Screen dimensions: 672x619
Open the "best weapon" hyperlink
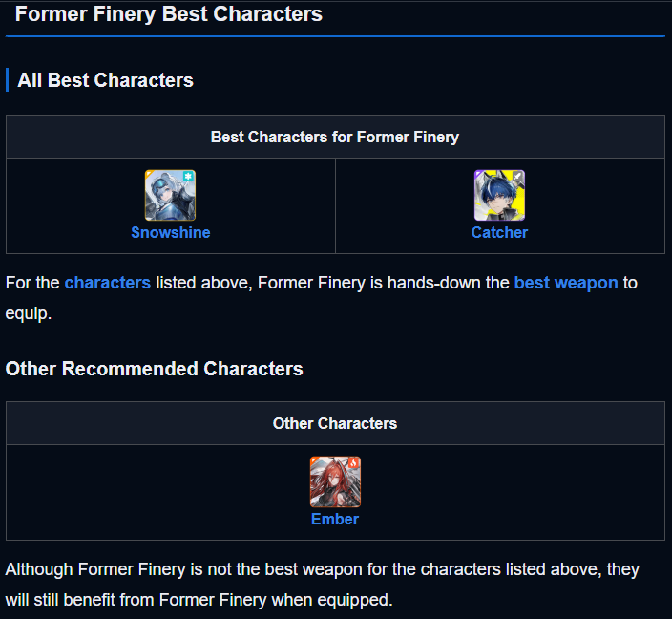566,283
